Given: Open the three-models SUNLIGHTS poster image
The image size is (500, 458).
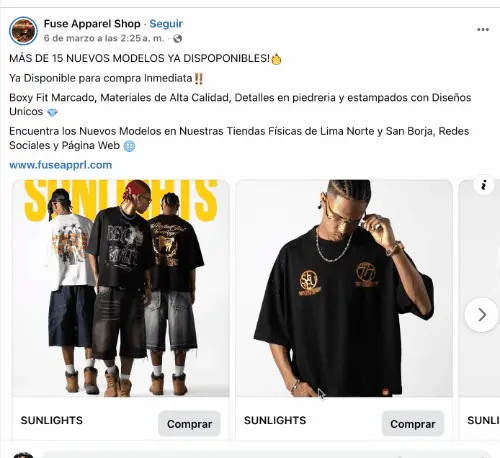Looking at the screenshot, I should coord(121,288).
